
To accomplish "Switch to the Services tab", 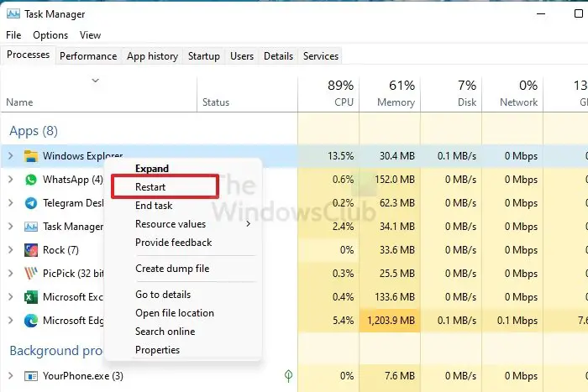I will coord(321,56).
